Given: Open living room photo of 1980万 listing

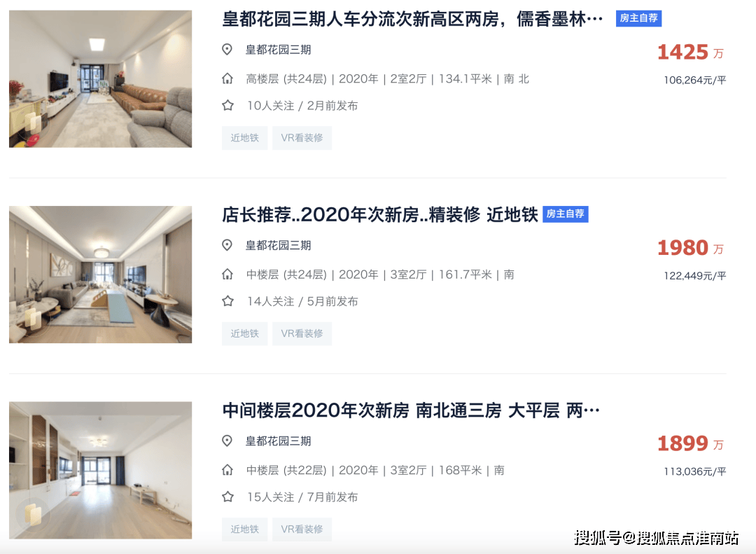Looking at the screenshot, I should 100,275.
